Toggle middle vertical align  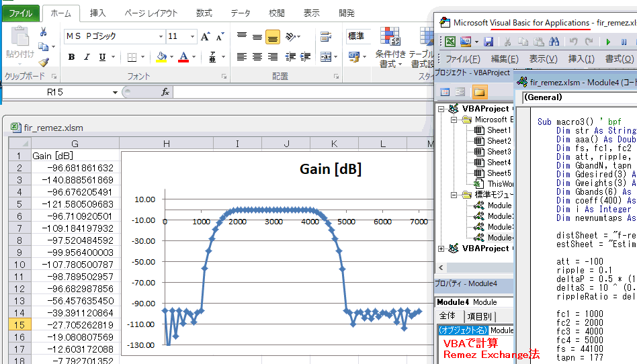(x=257, y=36)
